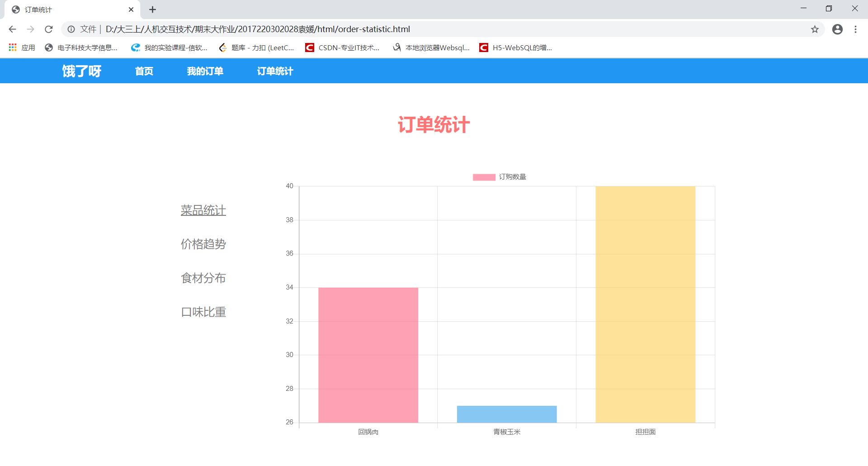
Task: Open the Chrome apps grid icon
Action: click(12, 47)
